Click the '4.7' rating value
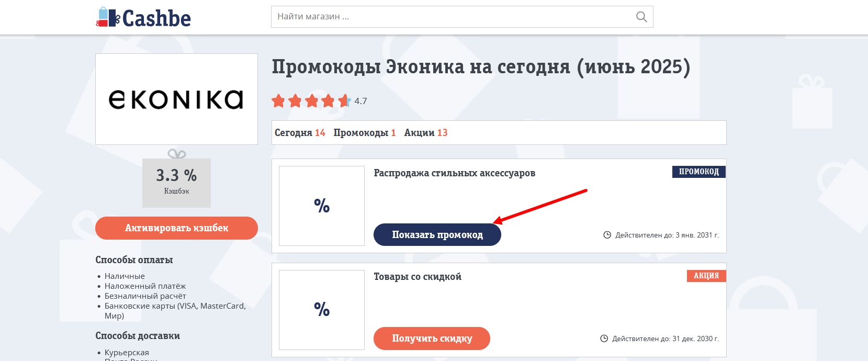 [x=360, y=101]
